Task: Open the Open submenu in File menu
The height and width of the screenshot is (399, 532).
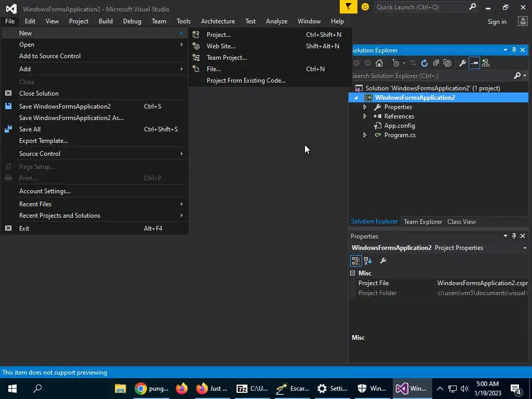Action: [95, 45]
